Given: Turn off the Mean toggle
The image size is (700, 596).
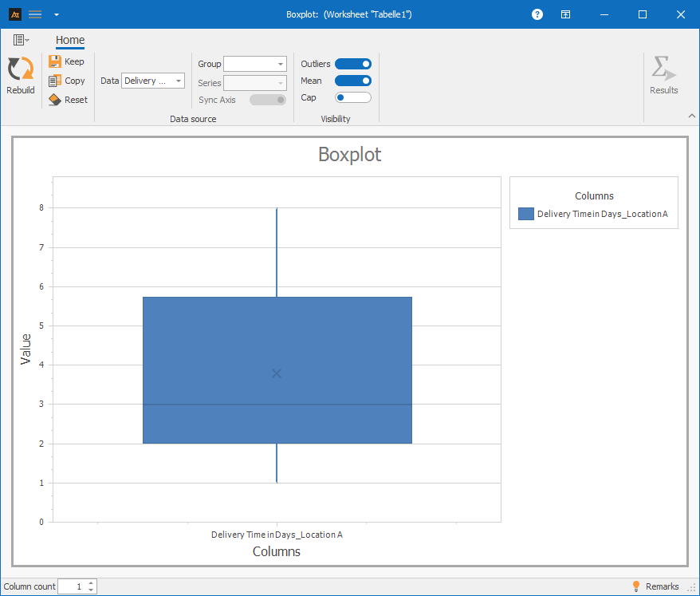Looking at the screenshot, I should point(352,81).
